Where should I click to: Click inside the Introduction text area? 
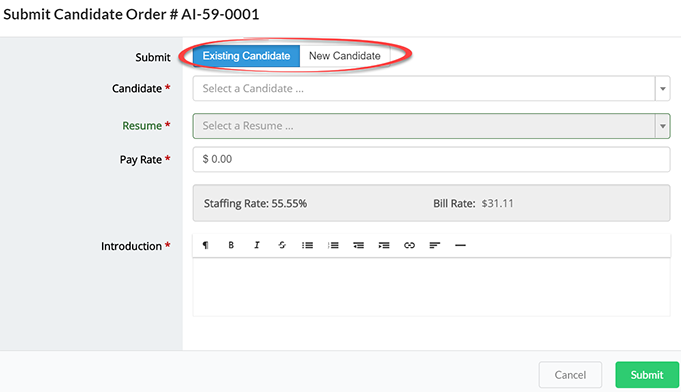[x=432, y=287]
